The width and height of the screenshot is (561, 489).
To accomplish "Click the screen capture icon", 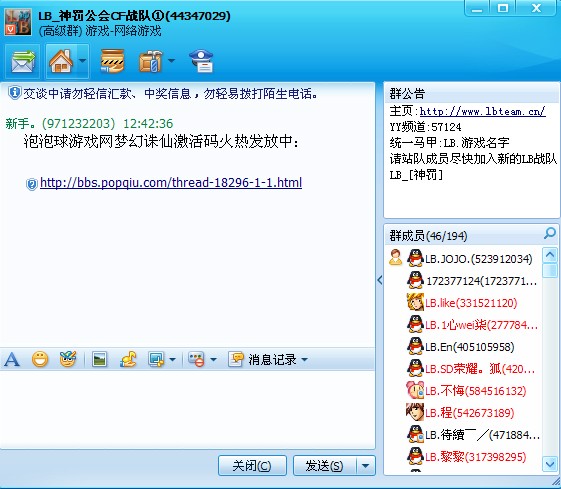I will click(156, 360).
